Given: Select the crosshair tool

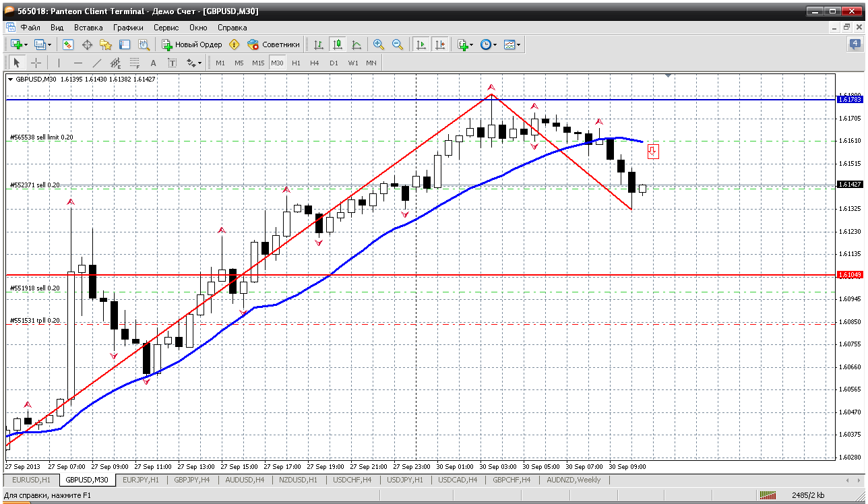Looking at the screenshot, I should 36,63.
